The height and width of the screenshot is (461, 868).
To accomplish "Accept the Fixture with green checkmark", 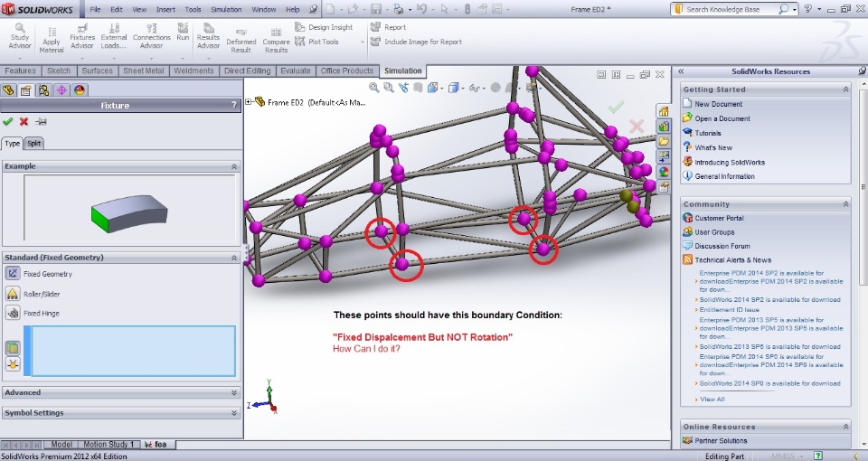I will [x=7, y=121].
